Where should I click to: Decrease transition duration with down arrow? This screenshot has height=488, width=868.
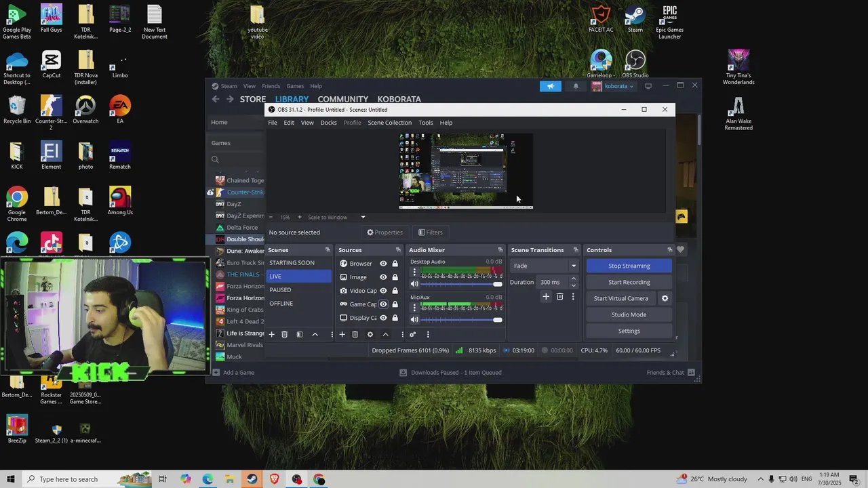pos(573,285)
